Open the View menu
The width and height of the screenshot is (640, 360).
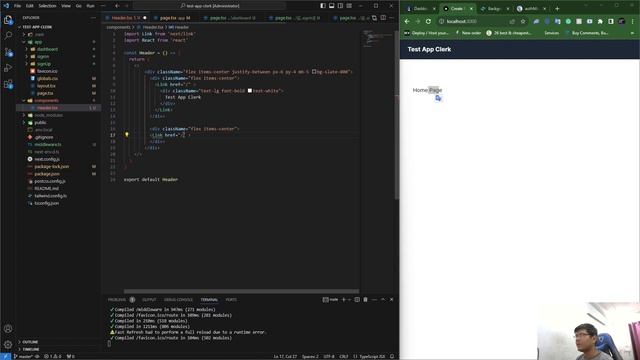(66, 6)
